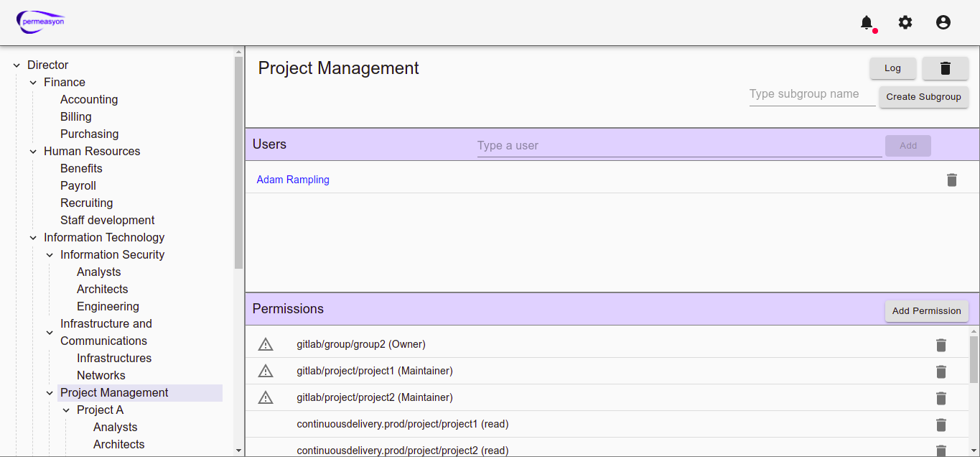
Task: Focus the 'Type subgroup name' field
Action: point(811,94)
